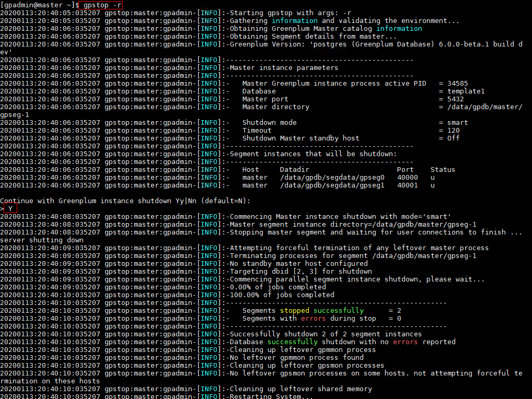532x399 pixels.
Task: Click '-0.00% of jobs completed' text
Action: 276,287
